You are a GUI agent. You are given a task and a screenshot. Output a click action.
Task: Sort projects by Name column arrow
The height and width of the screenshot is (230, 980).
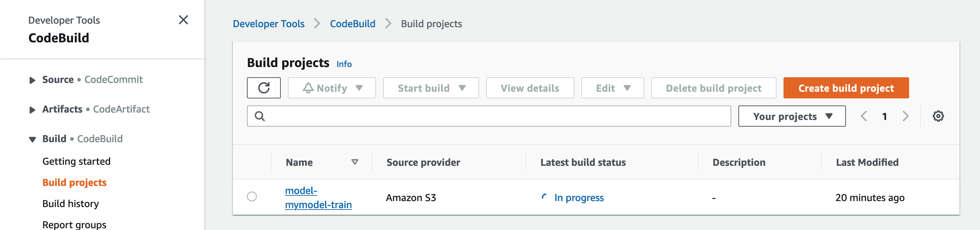[355, 162]
